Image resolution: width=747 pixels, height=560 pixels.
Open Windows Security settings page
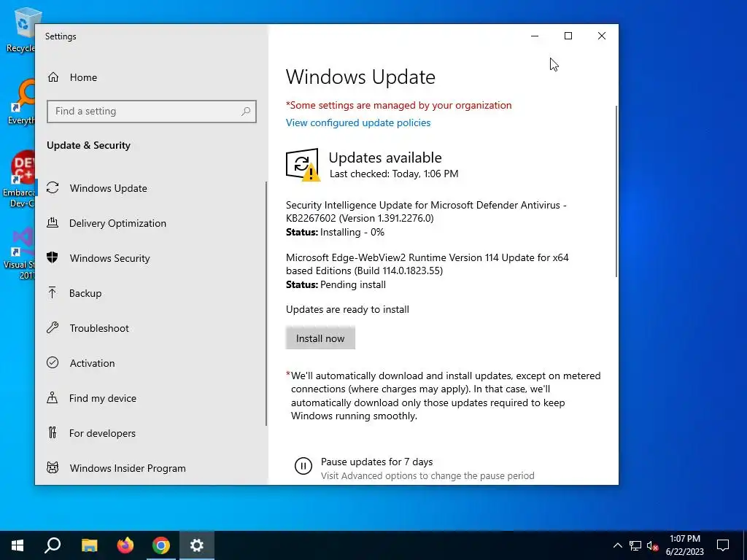coord(150,257)
